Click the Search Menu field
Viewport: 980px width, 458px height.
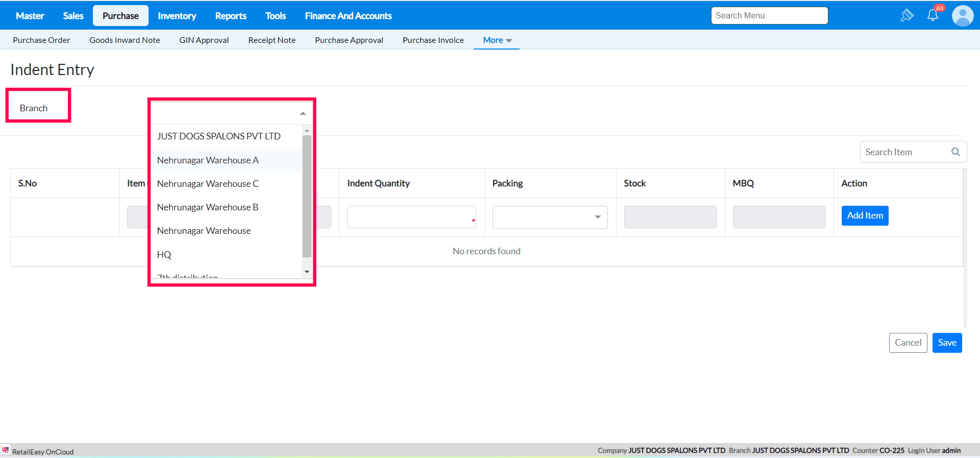point(769,15)
